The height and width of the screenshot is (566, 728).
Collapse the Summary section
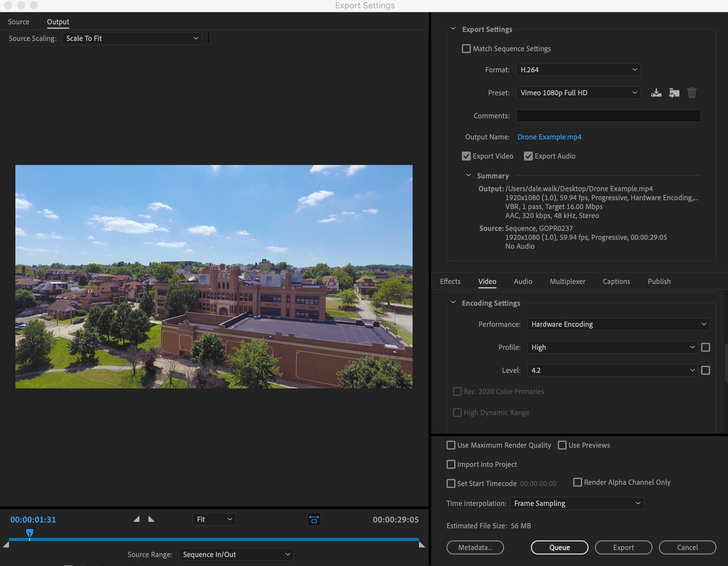468,175
